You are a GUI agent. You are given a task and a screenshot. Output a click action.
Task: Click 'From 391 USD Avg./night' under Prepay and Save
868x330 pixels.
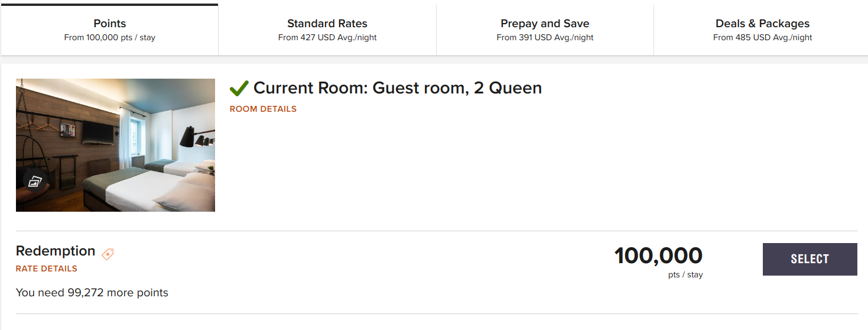545,37
